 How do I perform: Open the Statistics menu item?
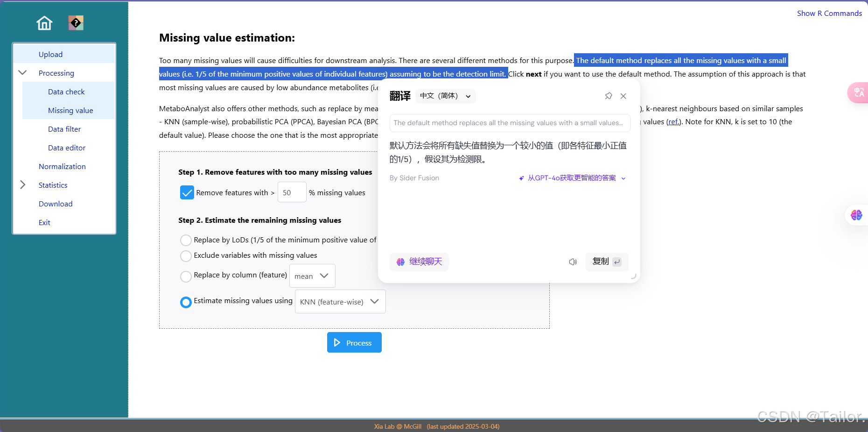53,185
